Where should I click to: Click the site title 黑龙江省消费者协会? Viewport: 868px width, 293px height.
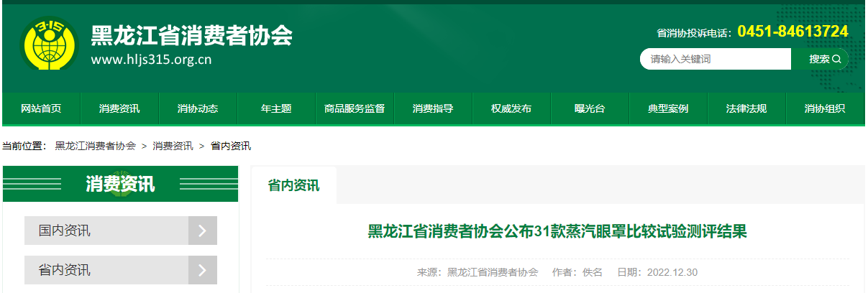191,35
